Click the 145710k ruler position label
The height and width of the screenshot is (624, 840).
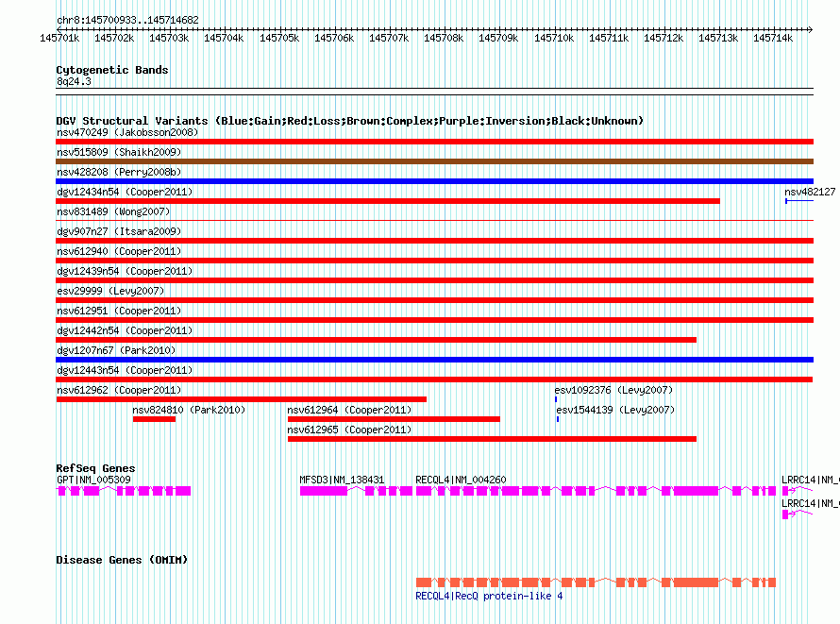[x=554, y=38]
